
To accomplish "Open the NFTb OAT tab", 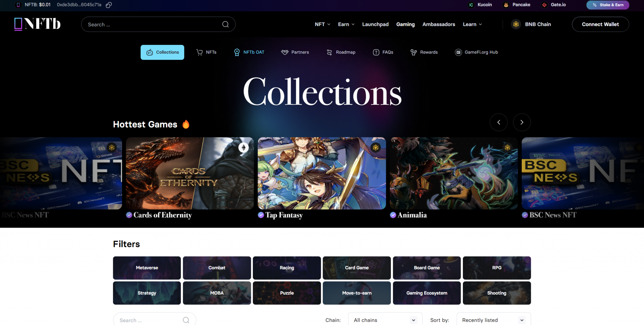I will pyautogui.click(x=249, y=52).
